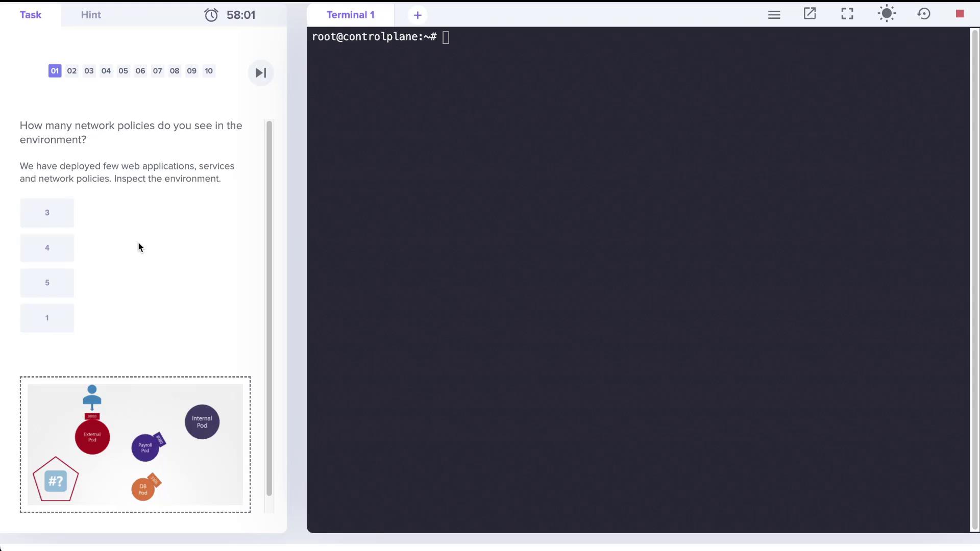Add a new terminal with plus icon
This screenshot has height=551, width=980.
(418, 15)
